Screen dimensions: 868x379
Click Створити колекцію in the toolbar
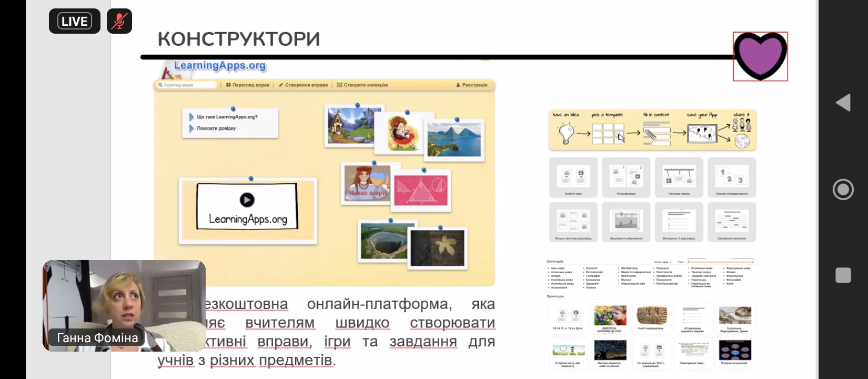point(362,85)
